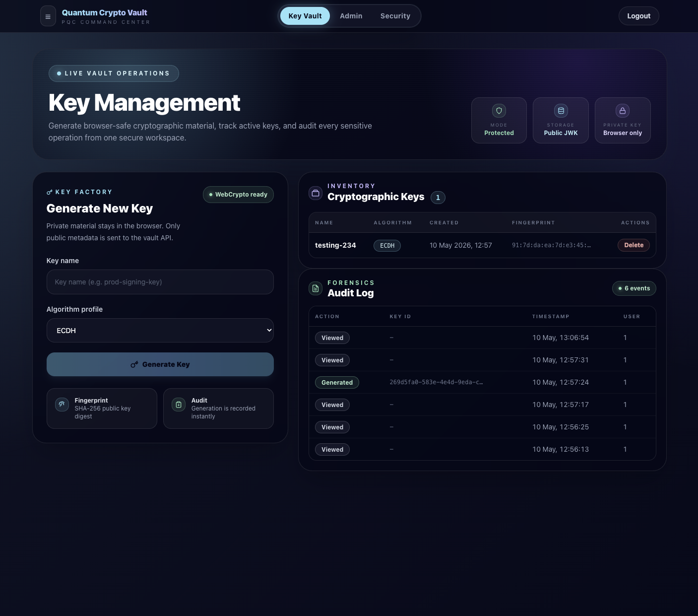
Task: Delete the testing-234 key
Action: pyautogui.click(x=634, y=245)
